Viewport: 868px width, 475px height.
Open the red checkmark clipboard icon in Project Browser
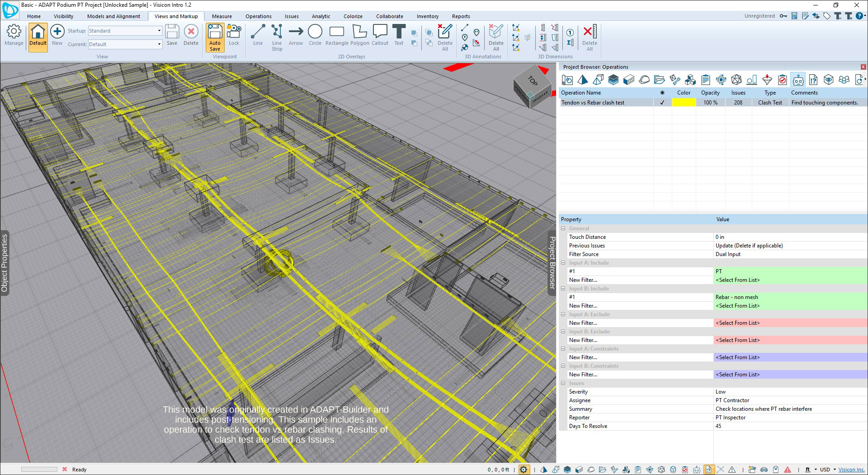coord(783,80)
